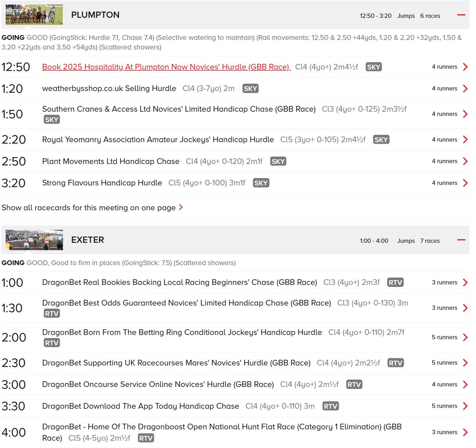The image size is (476, 448).
Task: Open Book 2025 Hospitality Novices' Hurdle link
Action: coord(167,67)
